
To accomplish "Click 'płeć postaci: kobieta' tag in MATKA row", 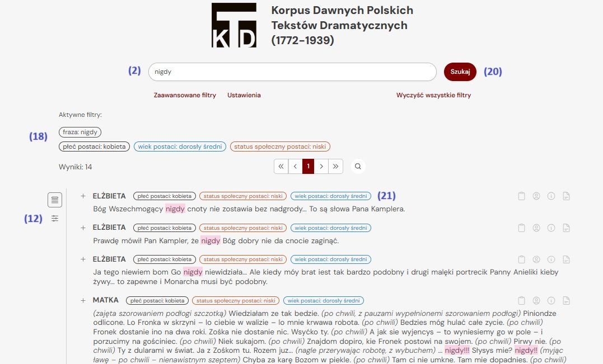I will tap(157, 301).
